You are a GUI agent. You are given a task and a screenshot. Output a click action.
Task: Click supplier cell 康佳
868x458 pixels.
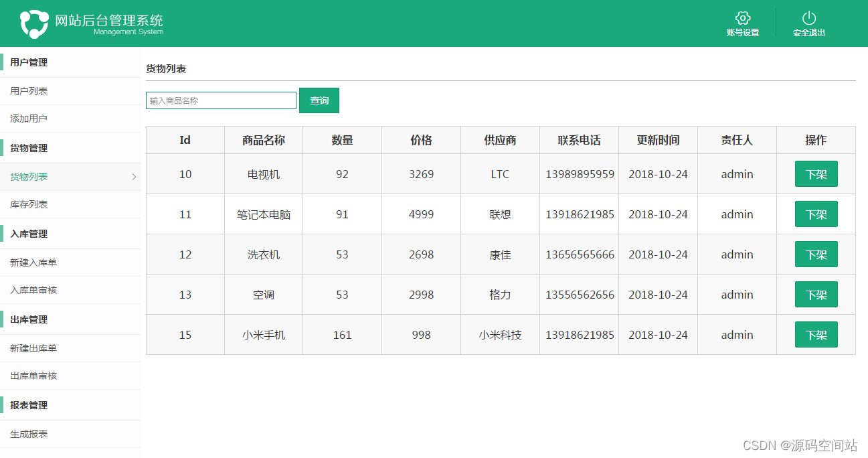pyautogui.click(x=500, y=254)
